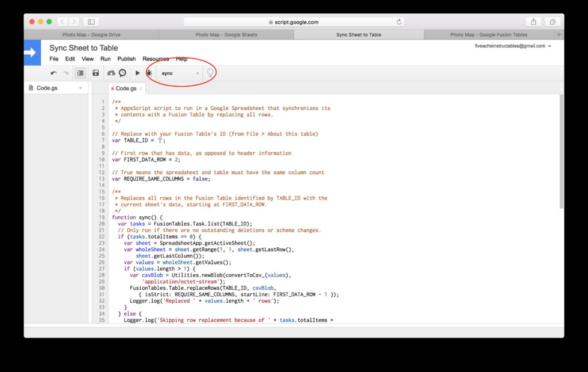Click the FusionTables.Table.replaceRows line
Viewport: 588px width, 372px height.
(x=203, y=288)
